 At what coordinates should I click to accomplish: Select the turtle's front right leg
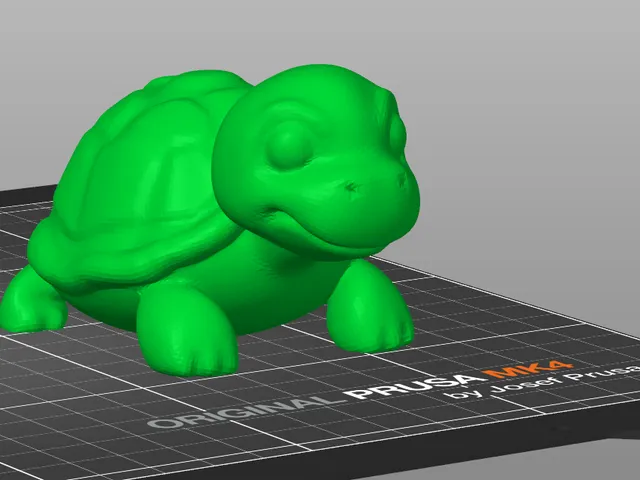click(369, 306)
